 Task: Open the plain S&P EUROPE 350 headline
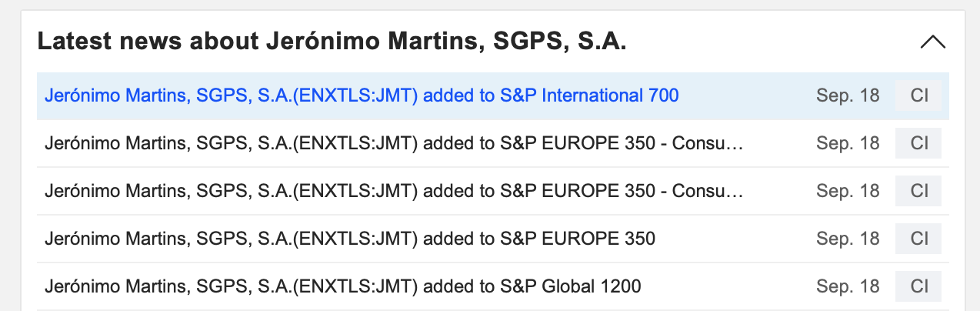tap(350, 239)
